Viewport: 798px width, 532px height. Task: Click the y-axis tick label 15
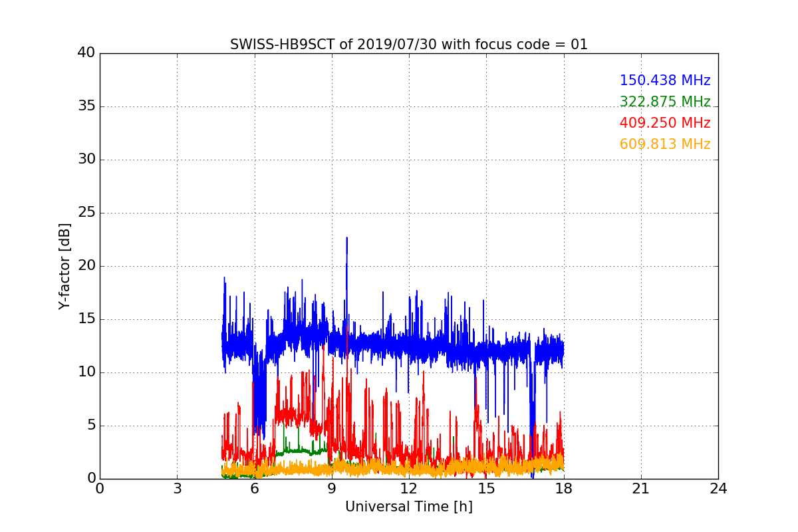tap(86, 319)
